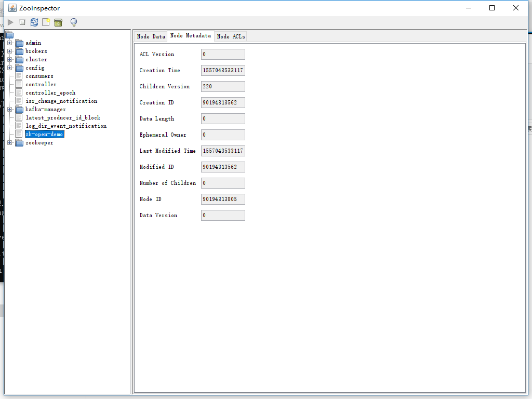The width and height of the screenshot is (532, 399).
Task: Click the admin folder icon
Action: [x=19, y=43]
